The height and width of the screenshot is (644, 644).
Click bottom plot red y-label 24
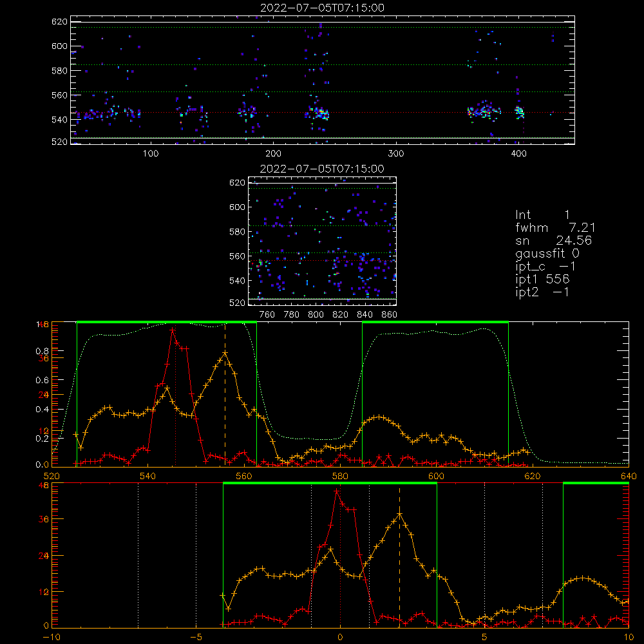[44, 556]
